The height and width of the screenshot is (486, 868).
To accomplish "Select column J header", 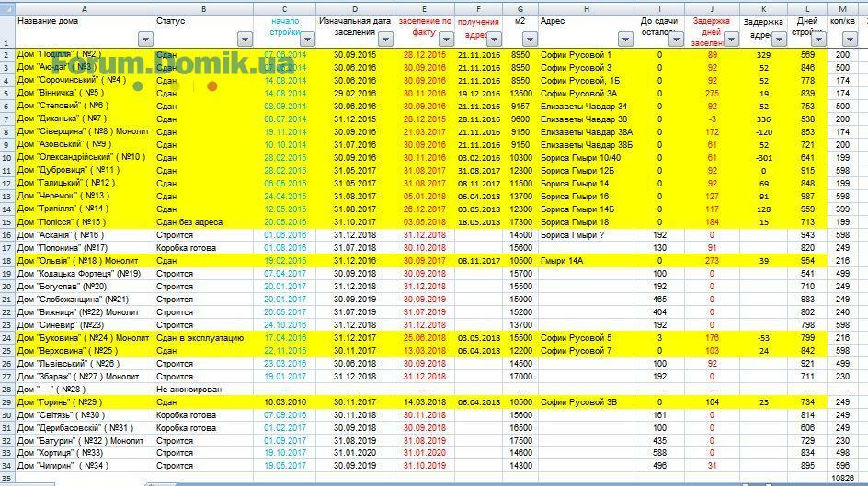I will click(x=712, y=9).
